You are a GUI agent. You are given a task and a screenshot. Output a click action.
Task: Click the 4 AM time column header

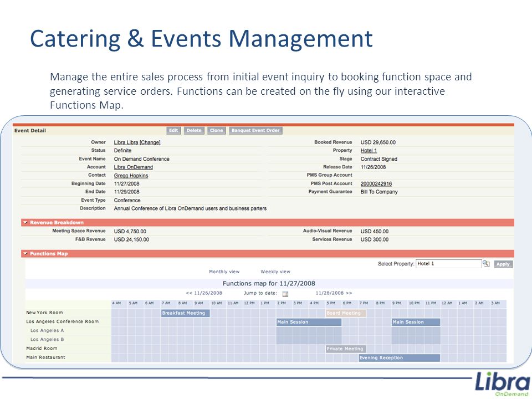[x=116, y=303]
